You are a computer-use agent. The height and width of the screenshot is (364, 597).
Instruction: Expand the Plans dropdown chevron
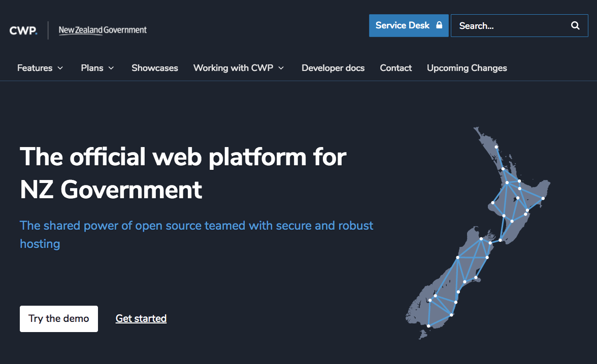(x=112, y=67)
